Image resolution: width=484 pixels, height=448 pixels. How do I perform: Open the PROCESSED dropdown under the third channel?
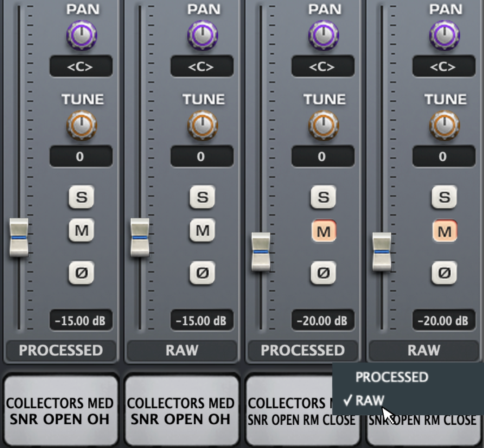coord(303,350)
